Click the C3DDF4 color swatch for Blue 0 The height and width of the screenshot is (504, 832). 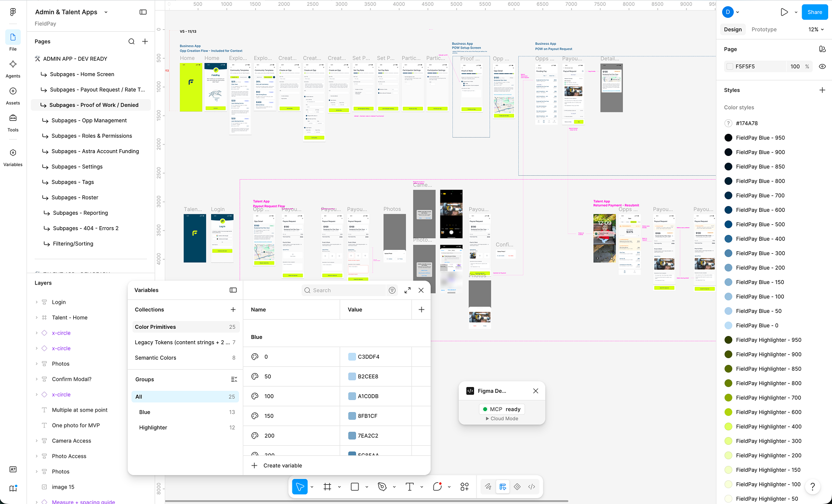click(352, 357)
